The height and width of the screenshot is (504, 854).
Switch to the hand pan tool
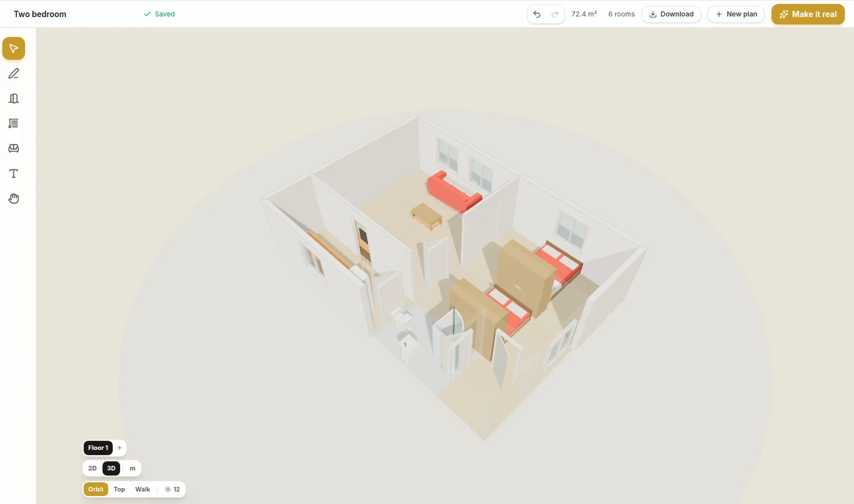13,199
